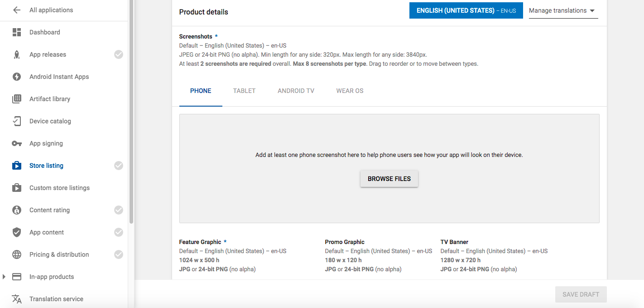
Task: Open the Manage translations dropdown
Action: coord(563,10)
